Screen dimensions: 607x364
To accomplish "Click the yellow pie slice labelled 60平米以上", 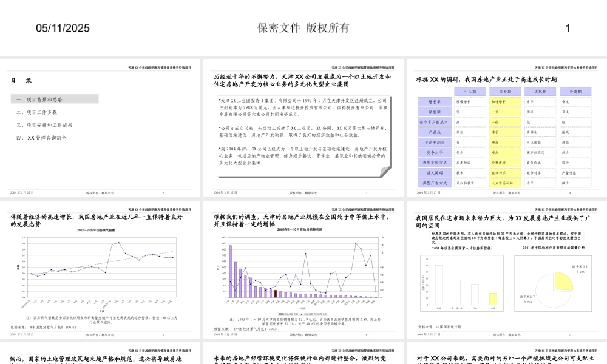I will click(x=563, y=281).
